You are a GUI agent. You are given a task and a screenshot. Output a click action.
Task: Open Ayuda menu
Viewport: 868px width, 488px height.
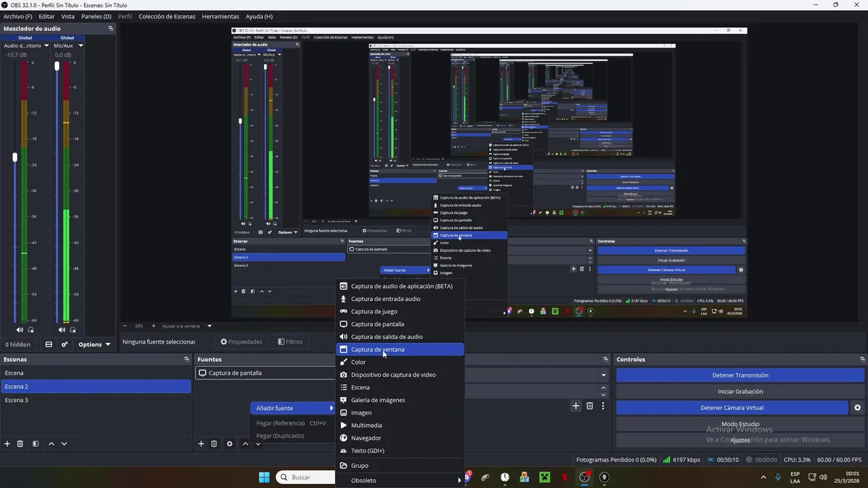pyautogui.click(x=259, y=16)
